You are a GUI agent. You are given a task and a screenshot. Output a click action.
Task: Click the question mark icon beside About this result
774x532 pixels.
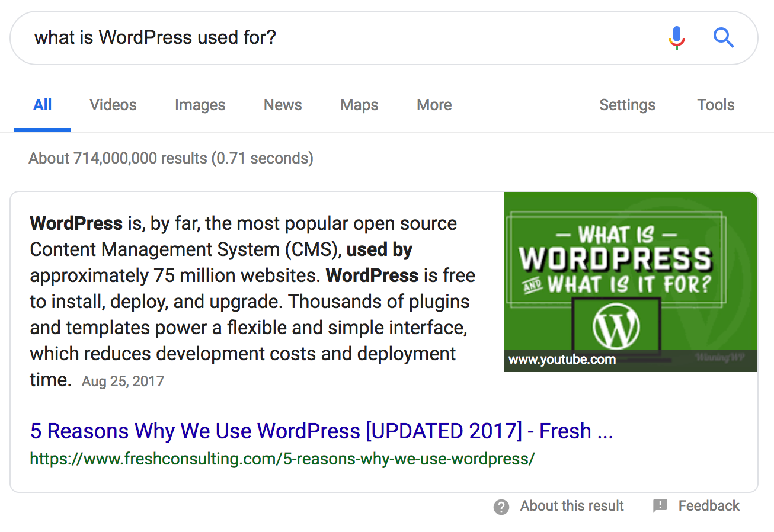(x=501, y=507)
